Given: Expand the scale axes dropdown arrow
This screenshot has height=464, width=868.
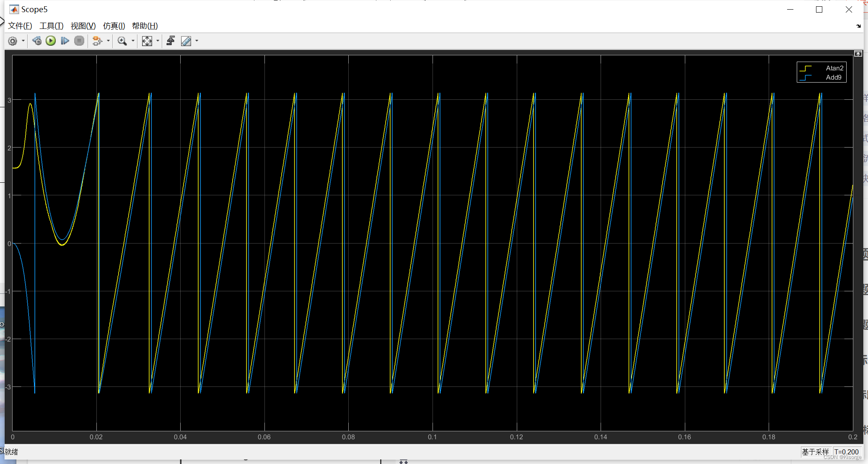Looking at the screenshot, I should point(158,41).
